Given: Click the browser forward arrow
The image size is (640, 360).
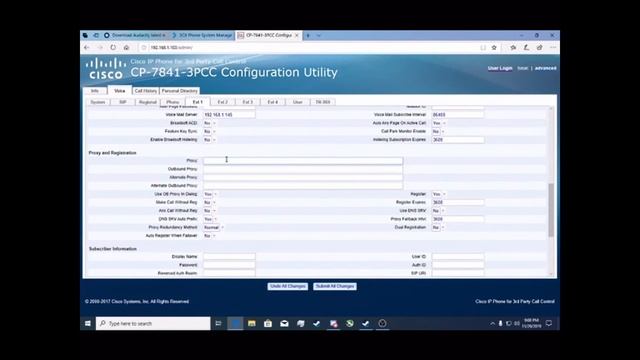Looking at the screenshot, I should point(100,48).
